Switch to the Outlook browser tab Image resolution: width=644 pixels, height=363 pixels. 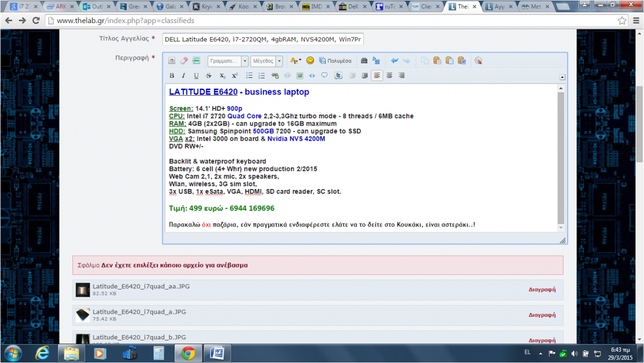96,7
